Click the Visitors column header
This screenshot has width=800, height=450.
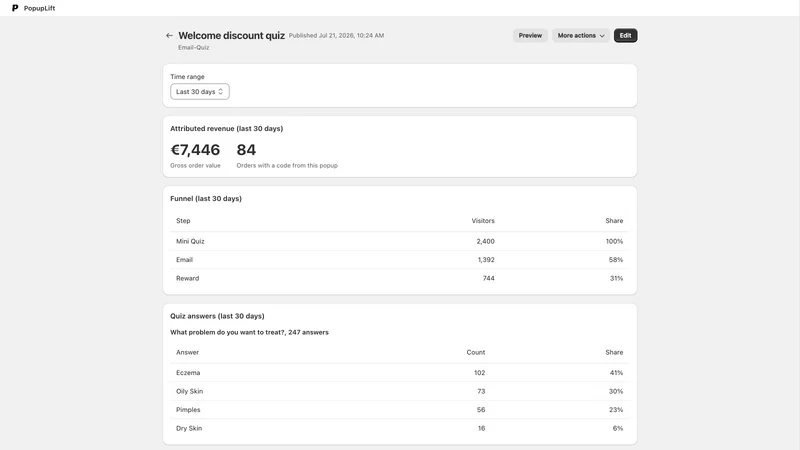483,221
